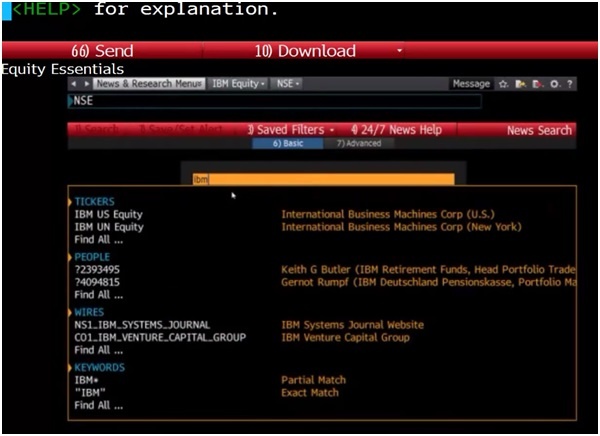Click Find All under KEYWORDS
The image size is (600, 436).
click(98, 405)
